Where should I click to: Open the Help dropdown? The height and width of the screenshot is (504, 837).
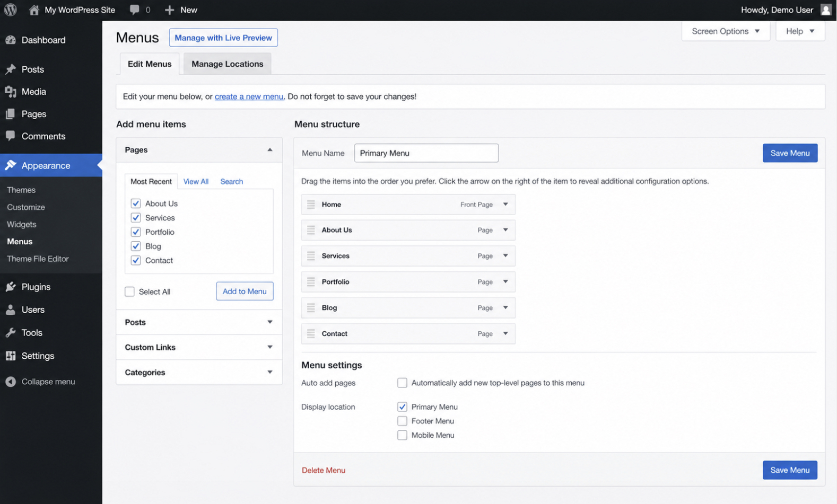pos(800,31)
